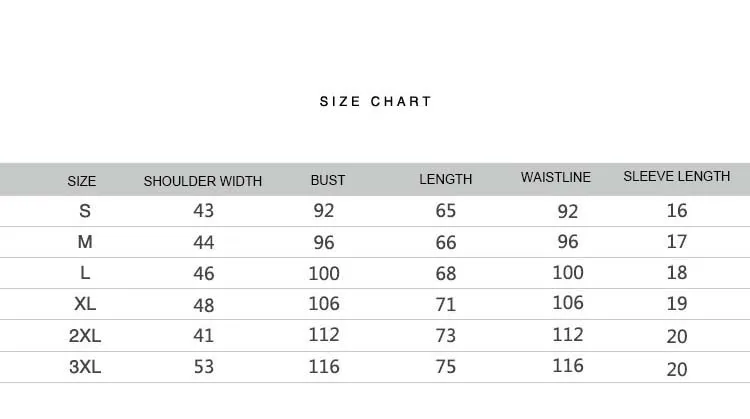Click the L size row label
This screenshot has width=750, height=419.
pos(85,273)
